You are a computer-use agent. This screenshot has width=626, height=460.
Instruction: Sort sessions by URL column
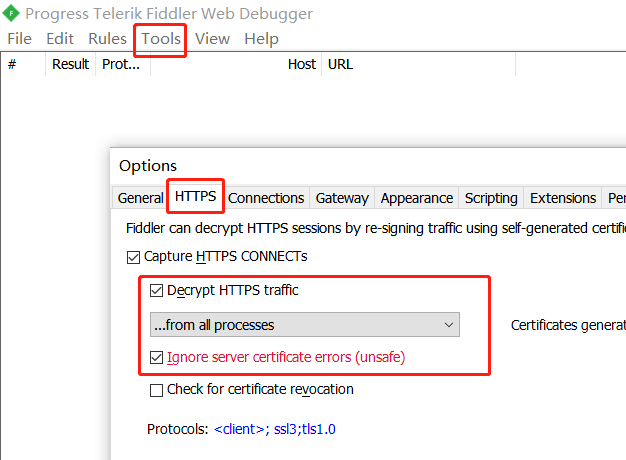418,64
